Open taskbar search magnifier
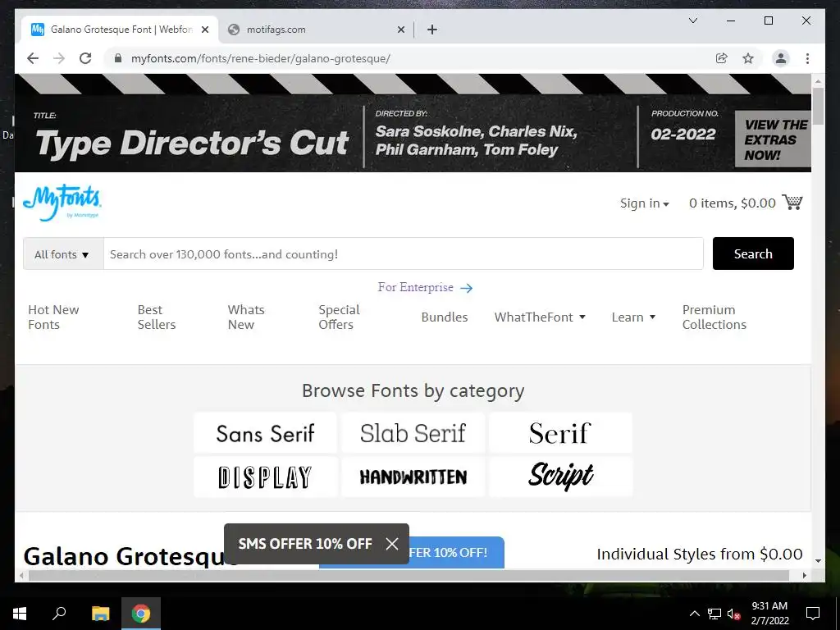Image resolution: width=840 pixels, height=630 pixels. [x=59, y=614]
